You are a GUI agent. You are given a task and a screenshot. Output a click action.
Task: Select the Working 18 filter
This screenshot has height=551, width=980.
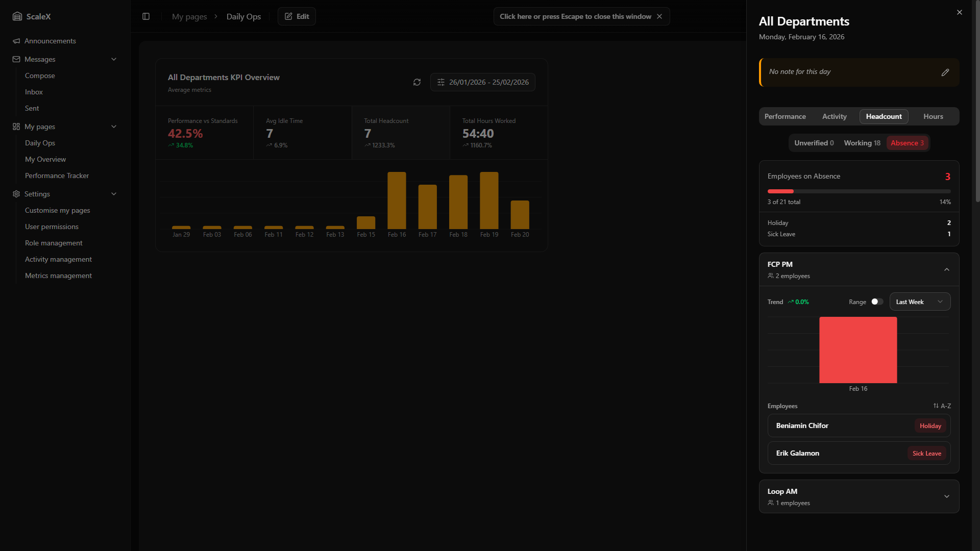point(862,143)
